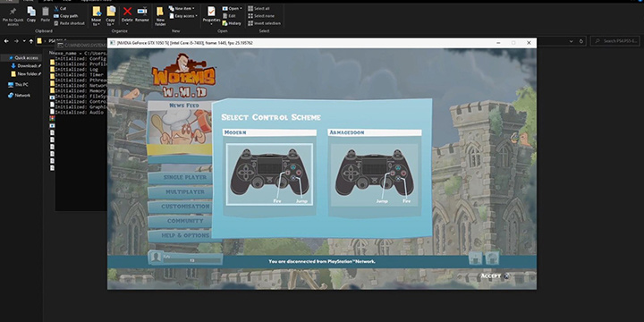Image resolution: width=644 pixels, height=322 pixels.
Task: Click the player profile avatar icon
Action: pos(156,258)
